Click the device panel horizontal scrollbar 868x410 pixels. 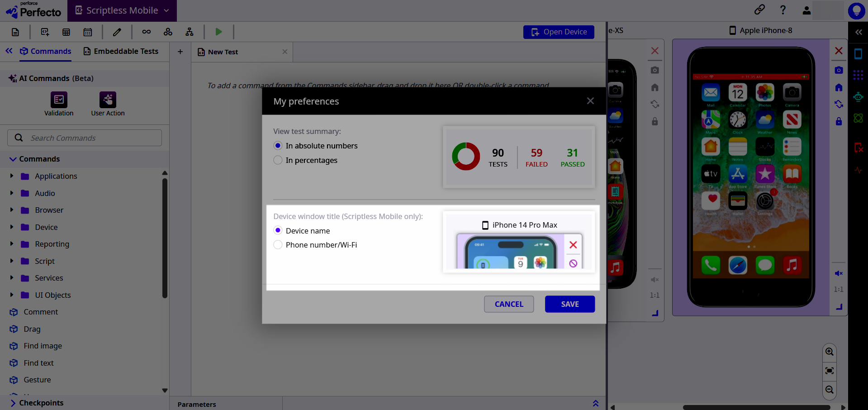click(x=756, y=407)
